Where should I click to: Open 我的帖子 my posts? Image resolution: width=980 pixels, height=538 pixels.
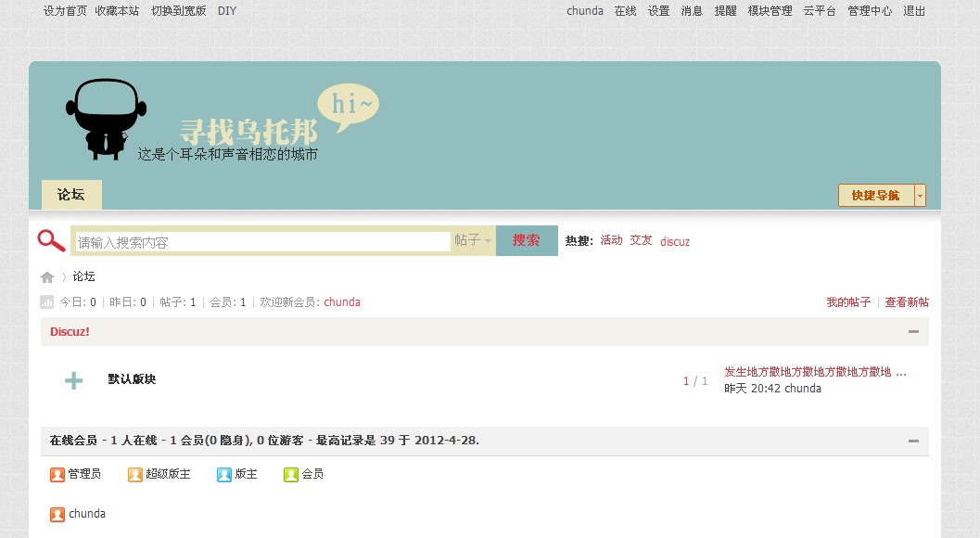tap(848, 302)
